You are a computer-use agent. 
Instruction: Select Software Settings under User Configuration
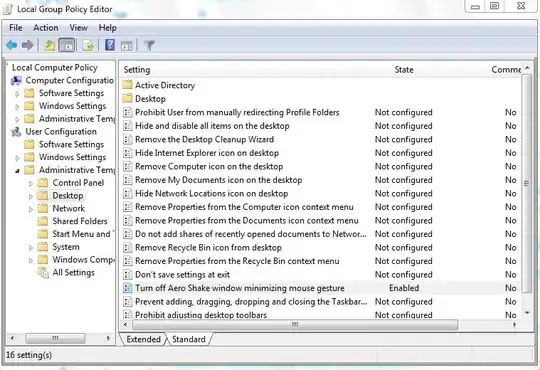point(71,144)
